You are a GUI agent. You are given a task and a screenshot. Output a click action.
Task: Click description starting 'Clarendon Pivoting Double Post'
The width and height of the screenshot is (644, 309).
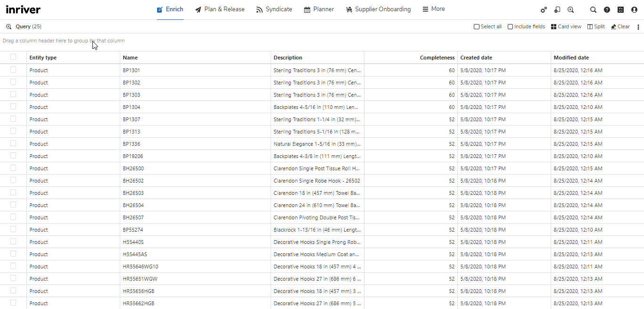coord(317,217)
